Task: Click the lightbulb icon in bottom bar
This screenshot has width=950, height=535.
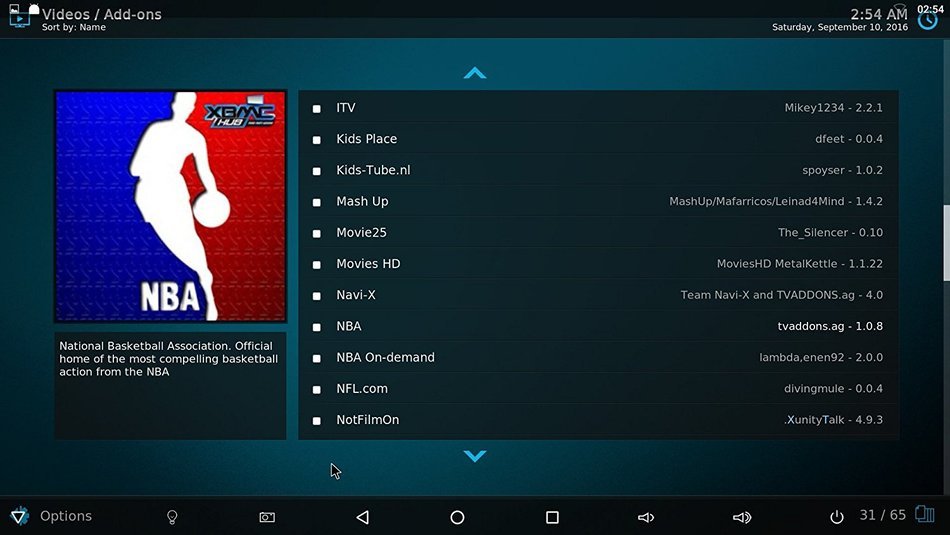Action: [172, 517]
